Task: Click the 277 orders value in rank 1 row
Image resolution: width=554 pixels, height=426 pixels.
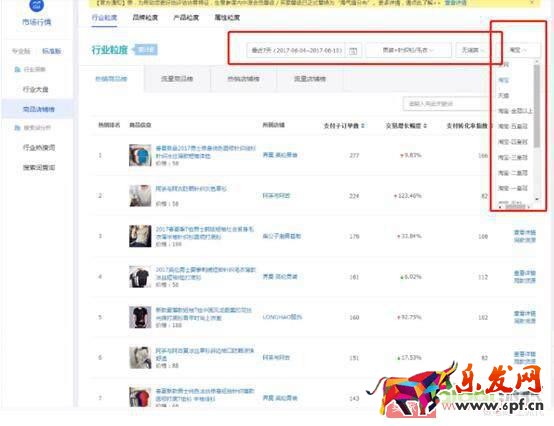Action: (x=354, y=155)
